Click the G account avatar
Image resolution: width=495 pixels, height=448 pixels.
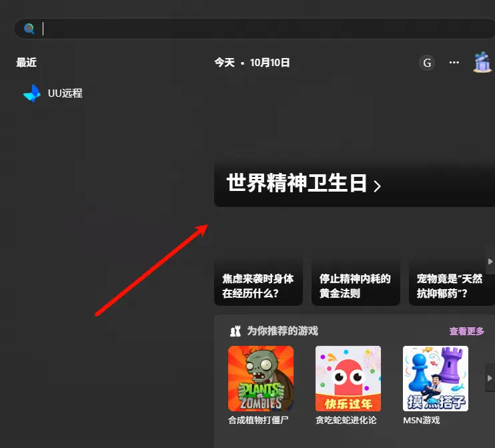point(426,63)
